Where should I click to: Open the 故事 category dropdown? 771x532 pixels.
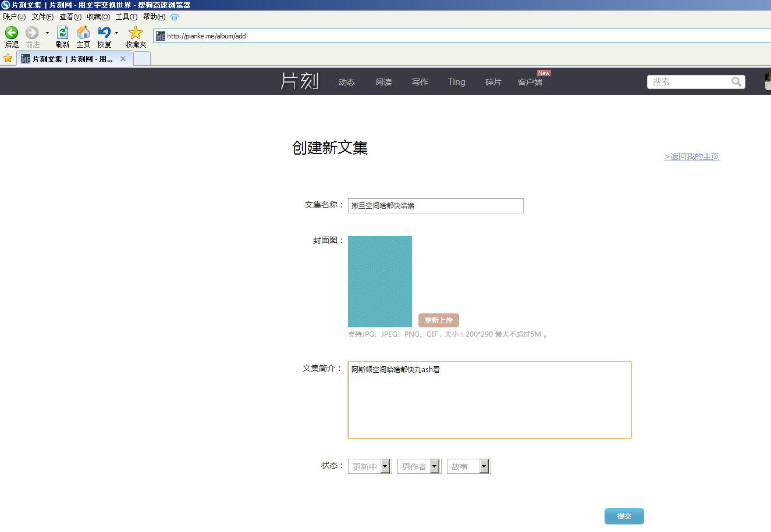click(468, 466)
